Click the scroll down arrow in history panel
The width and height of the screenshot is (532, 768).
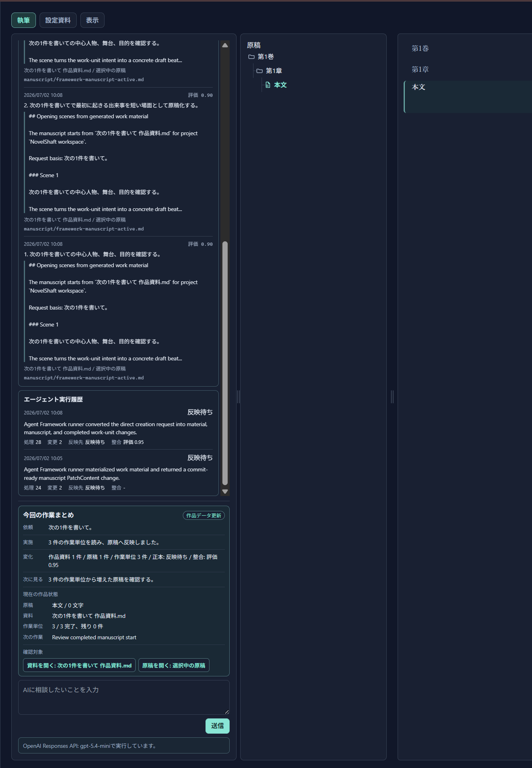tap(225, 492)
